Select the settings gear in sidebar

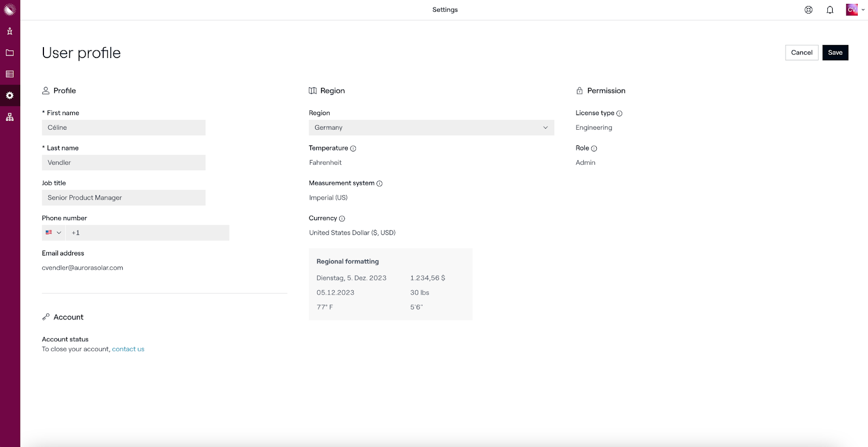pos(10,95)
